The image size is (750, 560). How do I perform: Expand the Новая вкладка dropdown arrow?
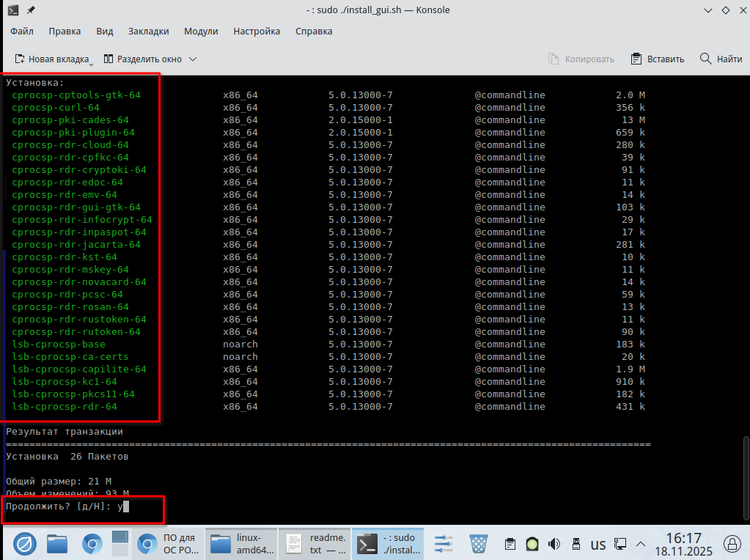91,62
